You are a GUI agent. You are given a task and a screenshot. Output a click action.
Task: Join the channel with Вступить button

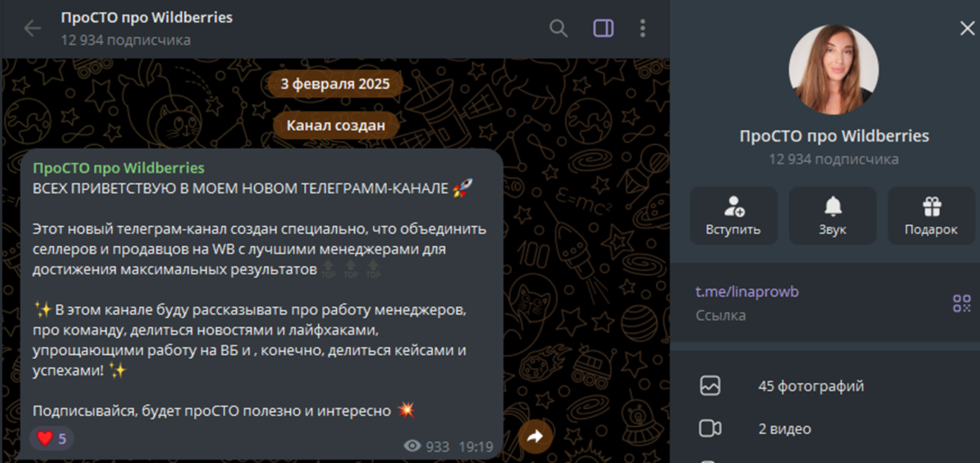[x=733, y=216]
